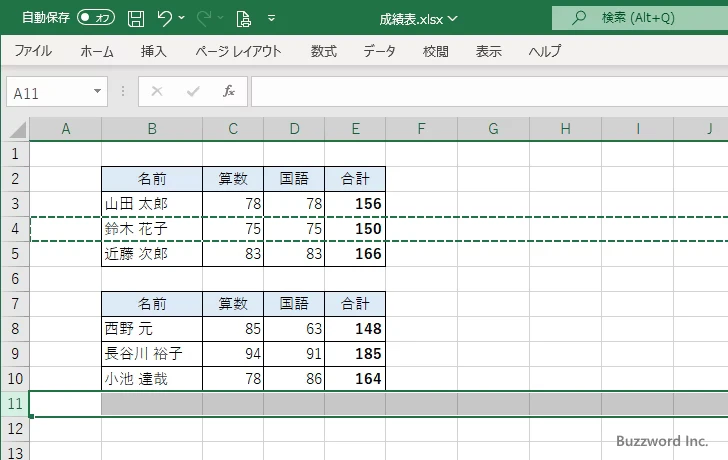The image size is (728, 460).
Task: Click the 算数 score cell showing 94
Action: 233,354
